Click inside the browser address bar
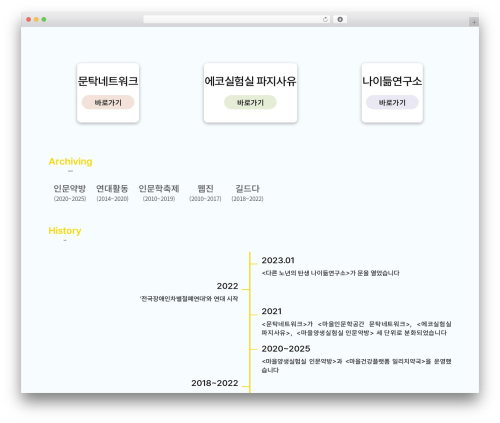Viewport: 500px width, 423px height. pyautogui.click(x=237, y=20)
